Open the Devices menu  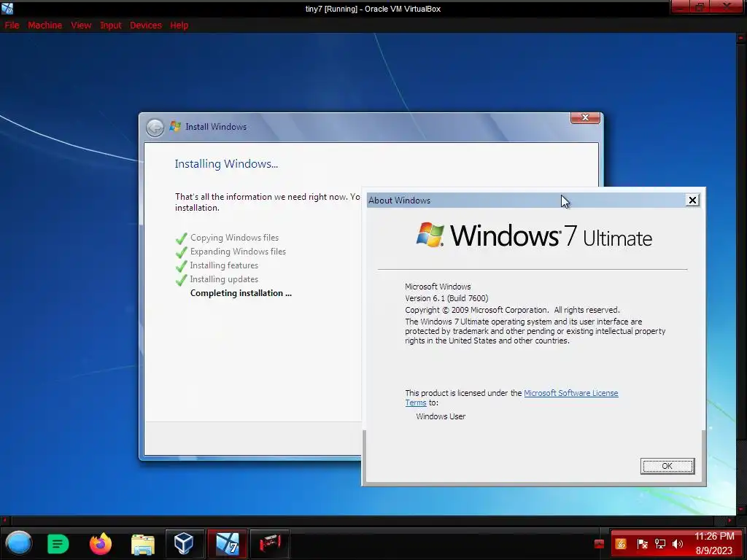(146, 26)
